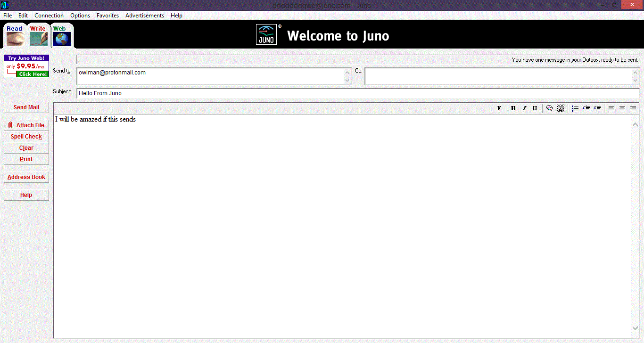The width and height of the screenshot is (644, 343).
Task: Toggle underline text formatting
Action: click(x=535, y=108)
